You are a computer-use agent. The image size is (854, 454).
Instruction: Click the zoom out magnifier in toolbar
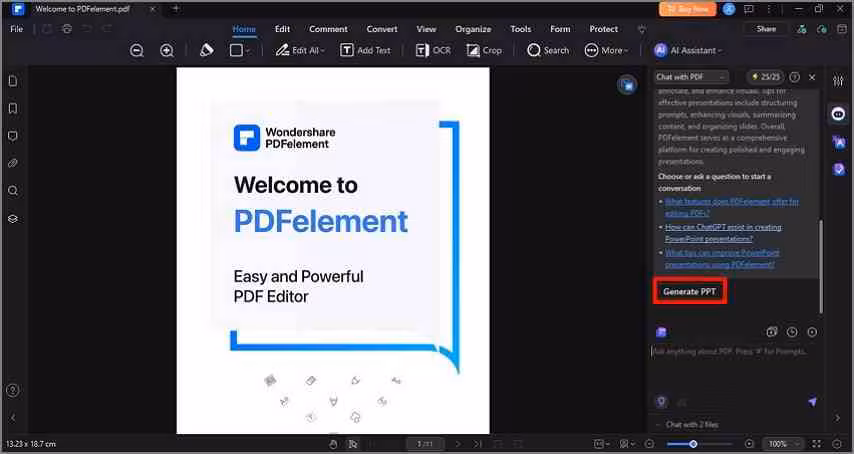pyautogui.click(x=137, y=50)
